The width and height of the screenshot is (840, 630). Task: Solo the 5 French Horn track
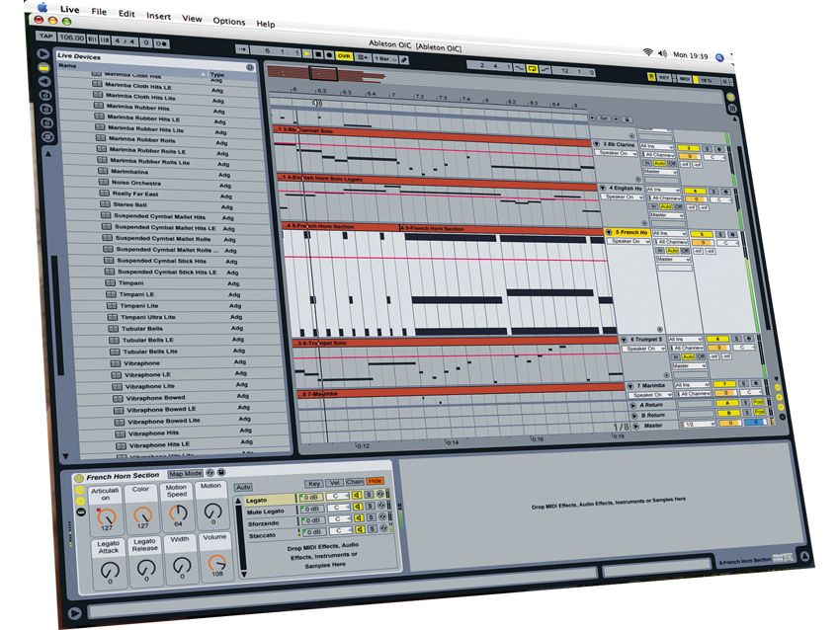point(721,232)
